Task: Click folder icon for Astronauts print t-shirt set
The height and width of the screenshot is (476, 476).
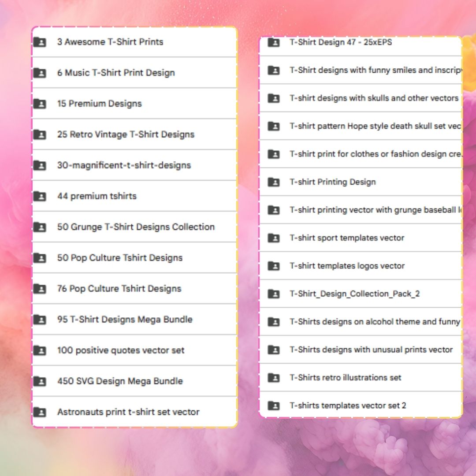Action: [40, 412]
